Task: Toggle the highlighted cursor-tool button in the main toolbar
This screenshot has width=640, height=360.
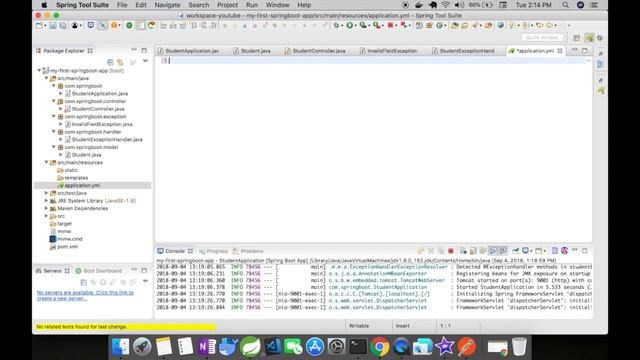Action: pos(102,25)
